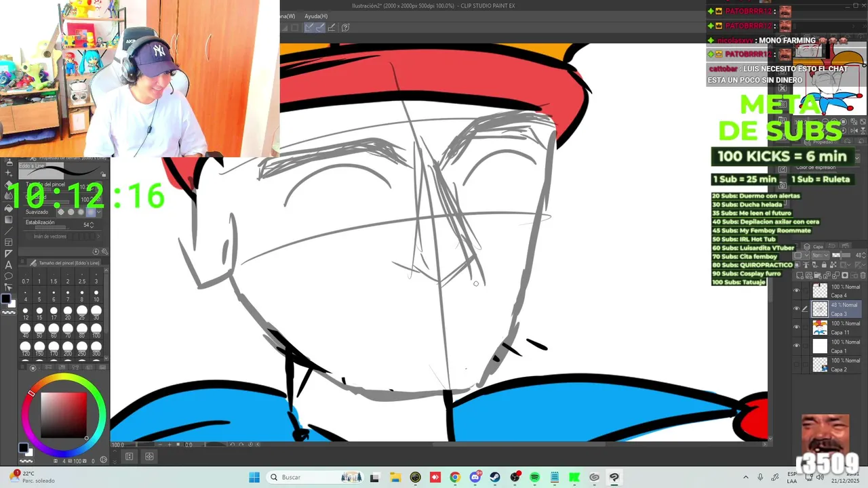Open Steam from the taskbar
The height and width of the screenshot is (488, 868).
[x=495, y=477]
